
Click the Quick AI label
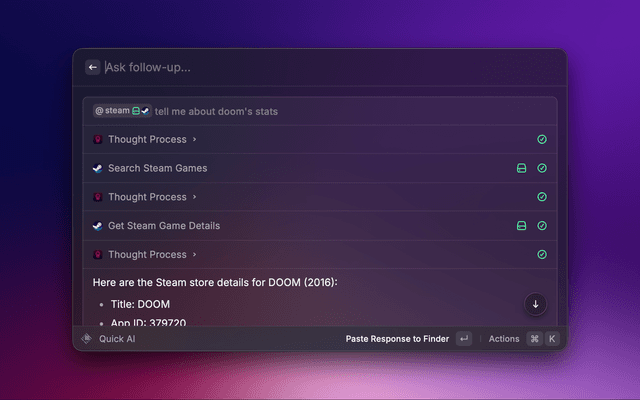point(117,339)
